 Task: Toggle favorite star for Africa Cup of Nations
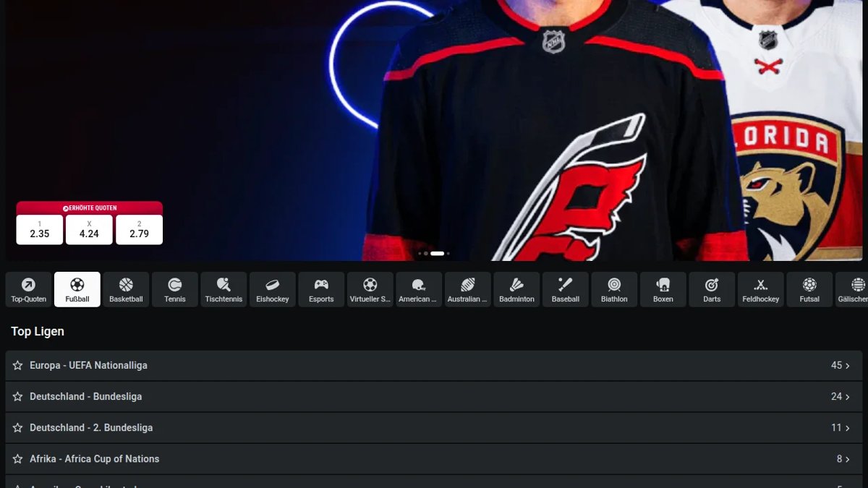coord(17,459)
